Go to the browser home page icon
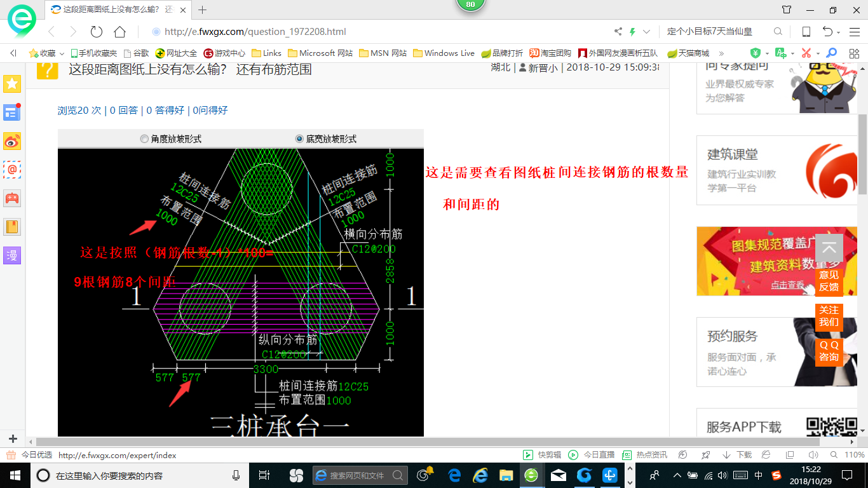 click(119, 32)
